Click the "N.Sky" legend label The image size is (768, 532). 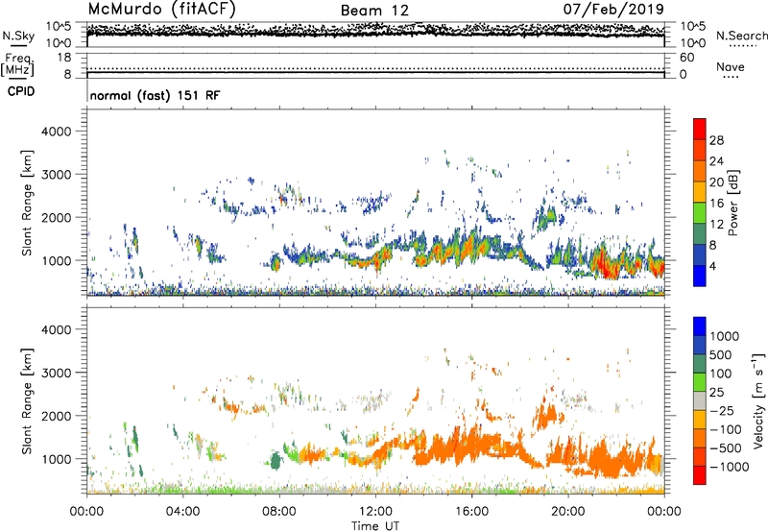pos(18,36)
